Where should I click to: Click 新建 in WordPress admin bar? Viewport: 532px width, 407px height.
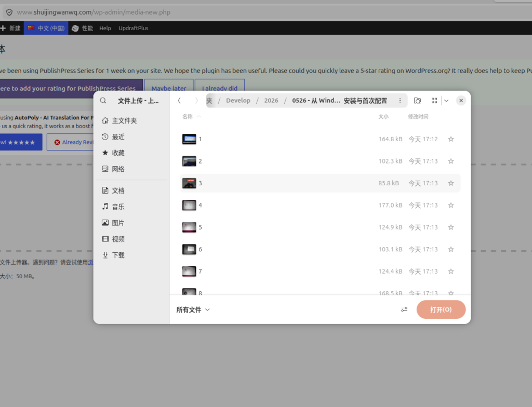pyautogui.click(x=10, y=28)
